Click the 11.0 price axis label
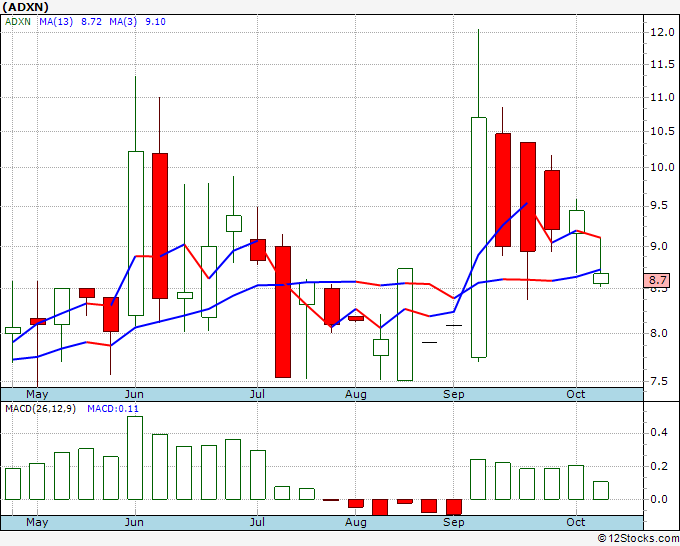 (x=662, y=98)
